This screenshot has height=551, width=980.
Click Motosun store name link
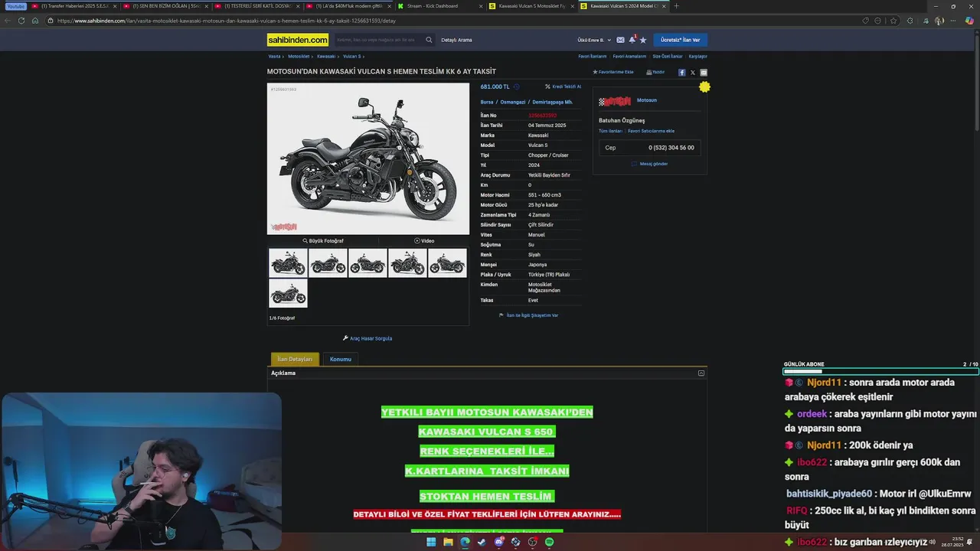(x=647, y=100)
